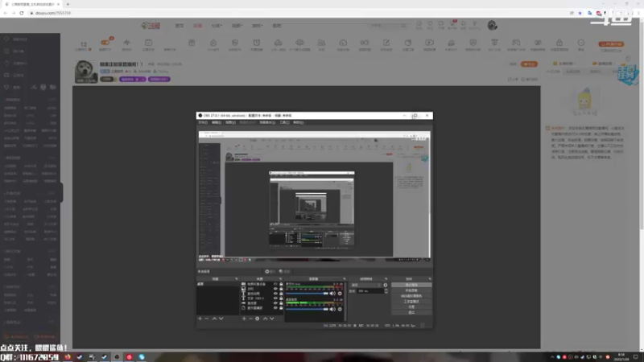644x362 pixels.
Task: Click the Start Recording button in OBS controls
Action: 411,290
